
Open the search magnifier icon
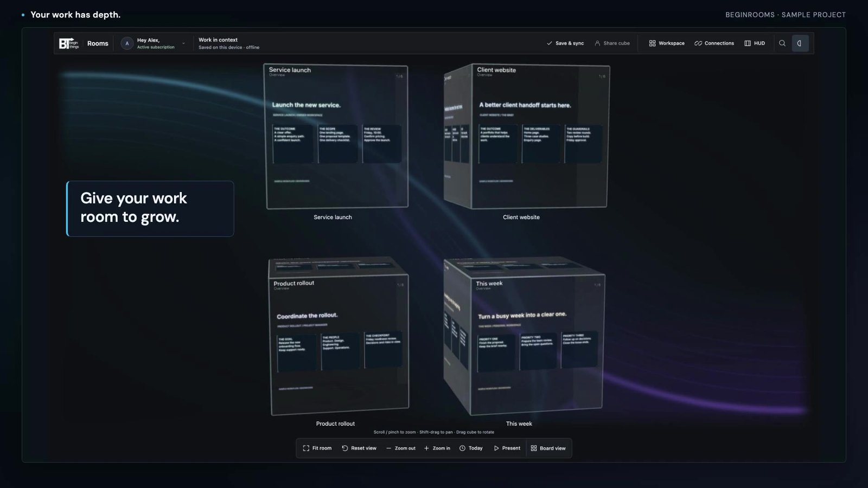pos(782,43)
